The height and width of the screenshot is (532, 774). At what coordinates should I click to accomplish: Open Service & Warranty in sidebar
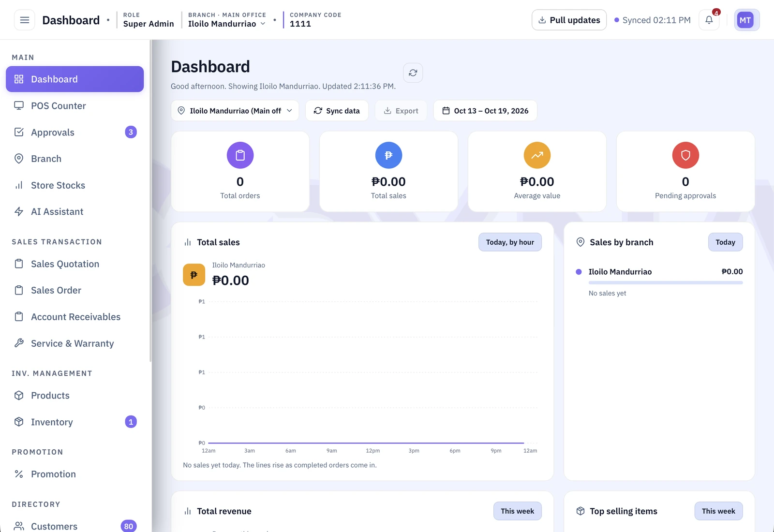click(x=74, y=343)
